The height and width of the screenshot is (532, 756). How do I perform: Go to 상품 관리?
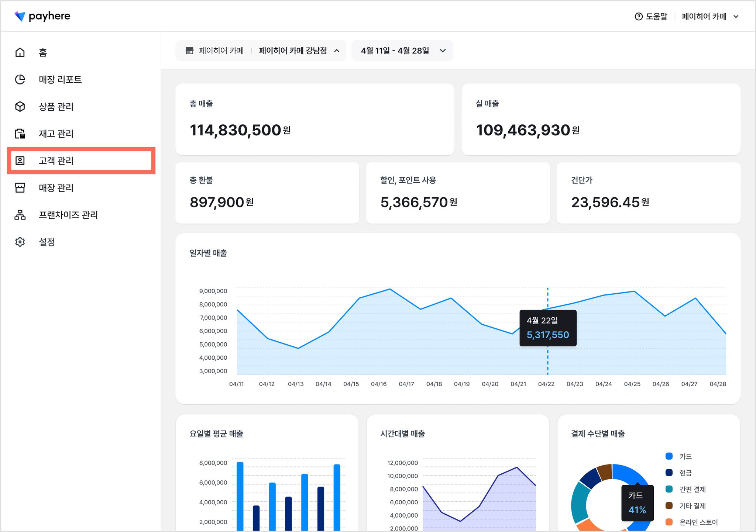81,107
